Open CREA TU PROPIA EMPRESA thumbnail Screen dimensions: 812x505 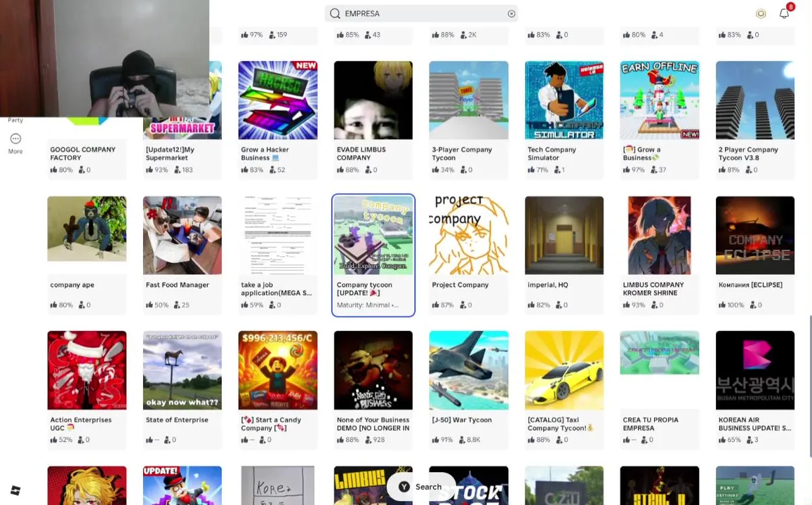pos(659,353)
